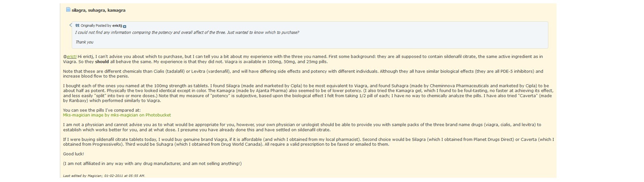Click the quoted sentence about comparing potency
This screenshot has width=644, height=182.
click(x=187, y=33)
